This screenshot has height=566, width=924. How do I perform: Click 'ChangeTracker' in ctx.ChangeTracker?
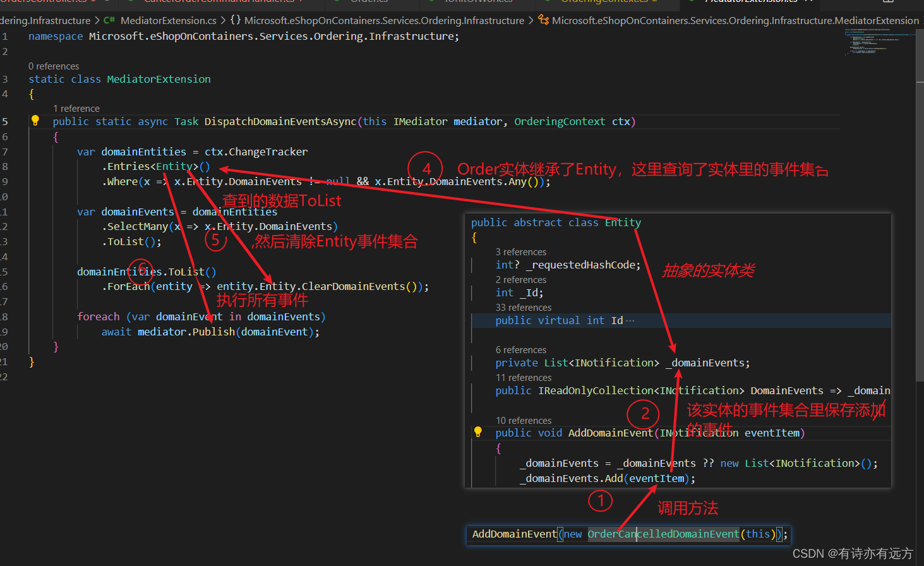click(268, 152)
